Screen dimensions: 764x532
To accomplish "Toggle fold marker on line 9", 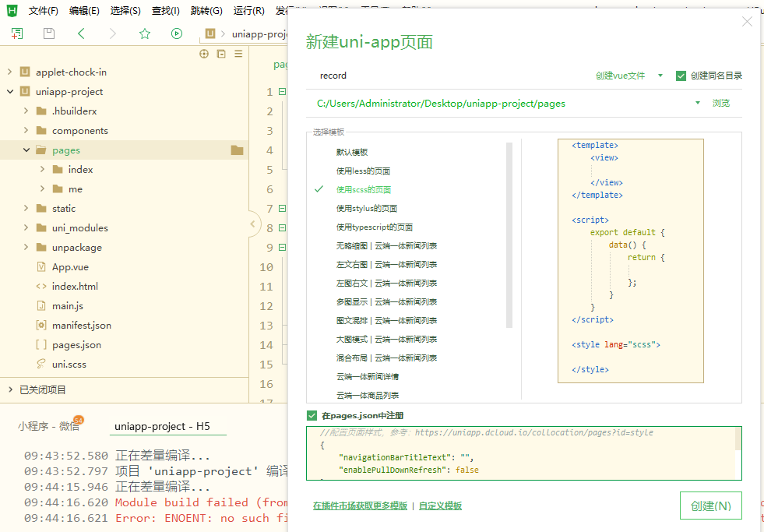I will click(x=282, y=248).
